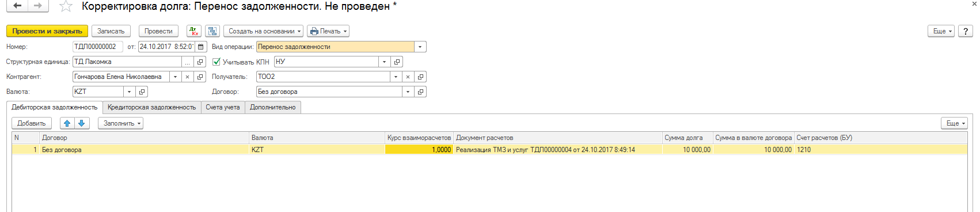Expand Вид операции dropdown

(x=420, y=47)
